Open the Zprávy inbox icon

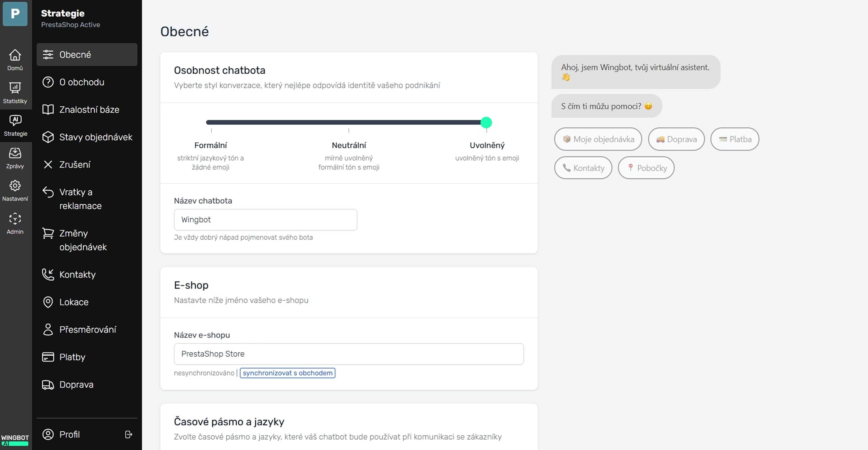click(15, 157)
